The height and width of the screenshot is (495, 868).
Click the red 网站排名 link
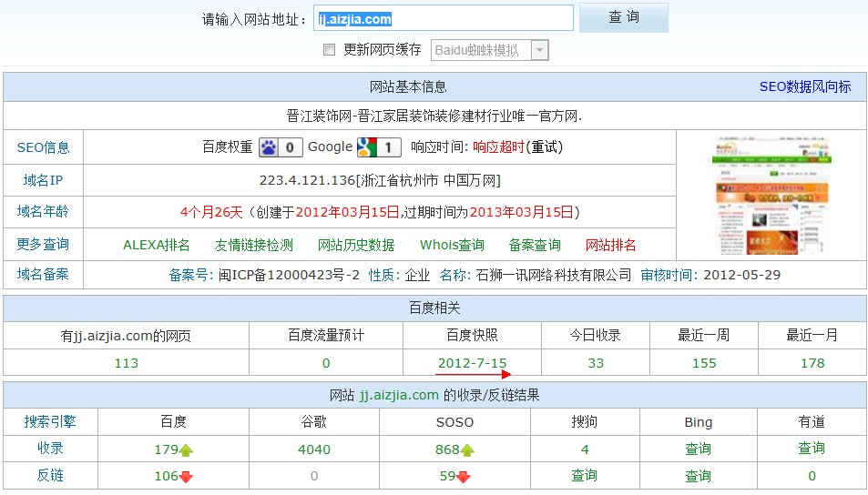coord(610,245)
